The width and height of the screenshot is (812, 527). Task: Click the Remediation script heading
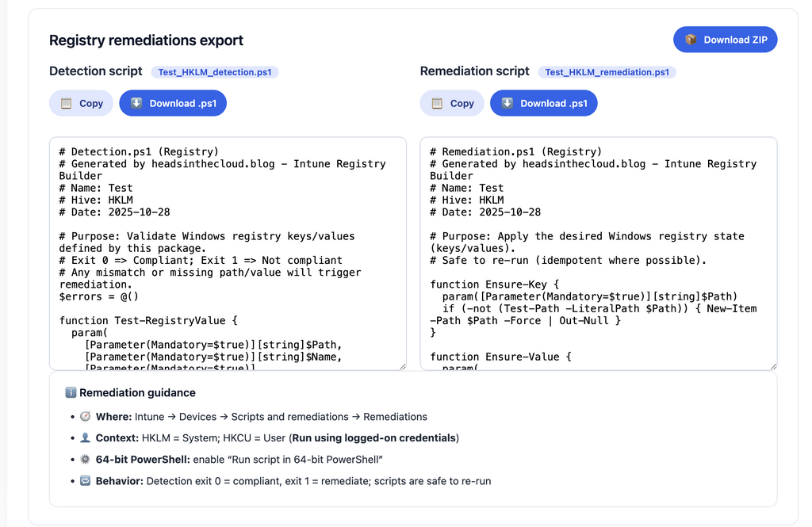tap(474, 71)
